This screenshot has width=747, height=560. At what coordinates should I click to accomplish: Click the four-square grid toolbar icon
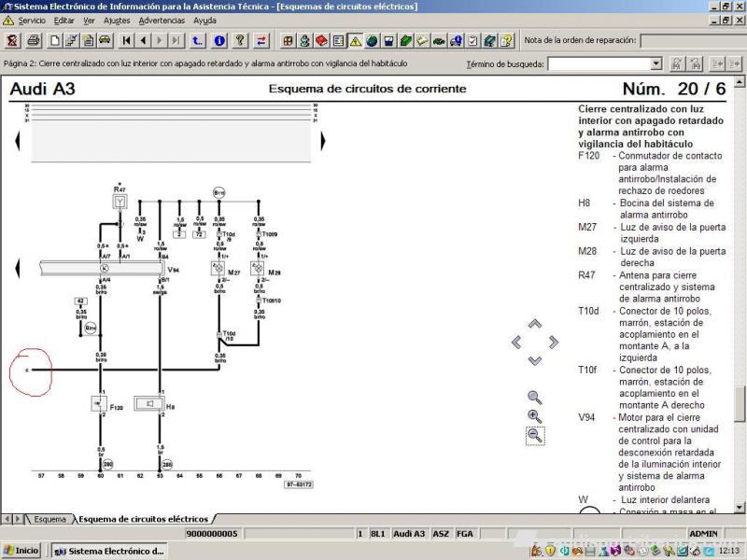pos(288,40)
